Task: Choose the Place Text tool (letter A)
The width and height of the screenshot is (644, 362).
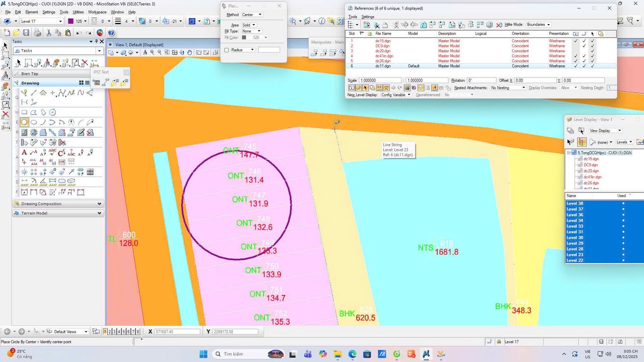Action: [x=24, y=152]
